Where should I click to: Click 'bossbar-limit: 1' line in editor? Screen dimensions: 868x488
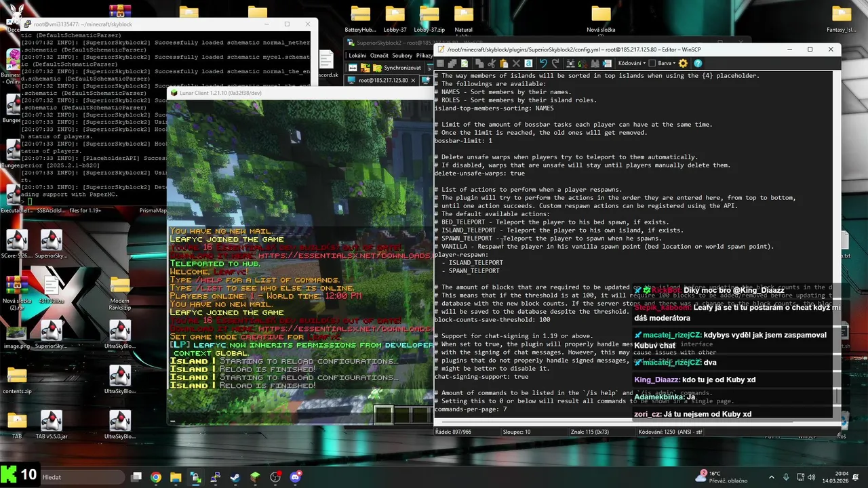pos(463,141)
